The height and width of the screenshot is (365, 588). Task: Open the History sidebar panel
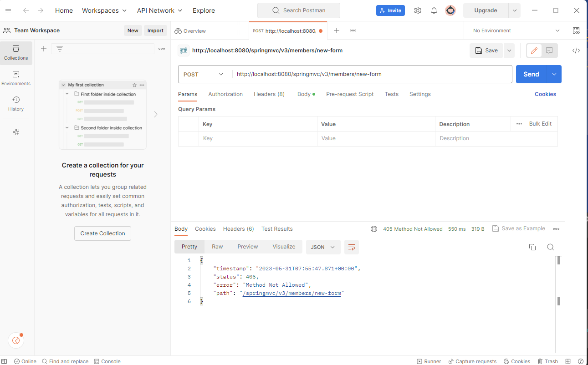coord(16,104)
